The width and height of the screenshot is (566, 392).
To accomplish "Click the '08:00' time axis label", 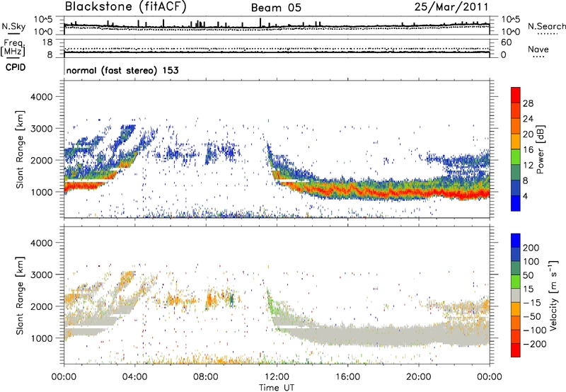I will [x=205, y=377].
